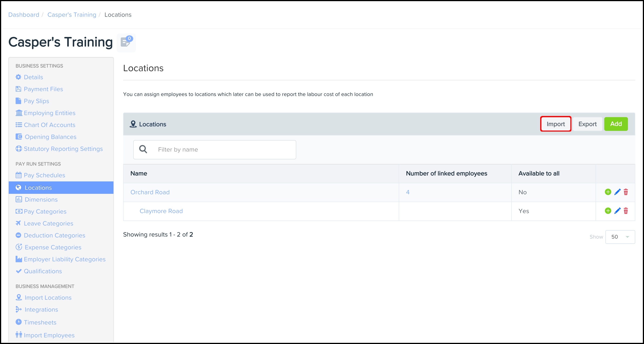
Task: Open the Show 50 results dropdown
Action: pyautogui.click(x=620, y=237)
